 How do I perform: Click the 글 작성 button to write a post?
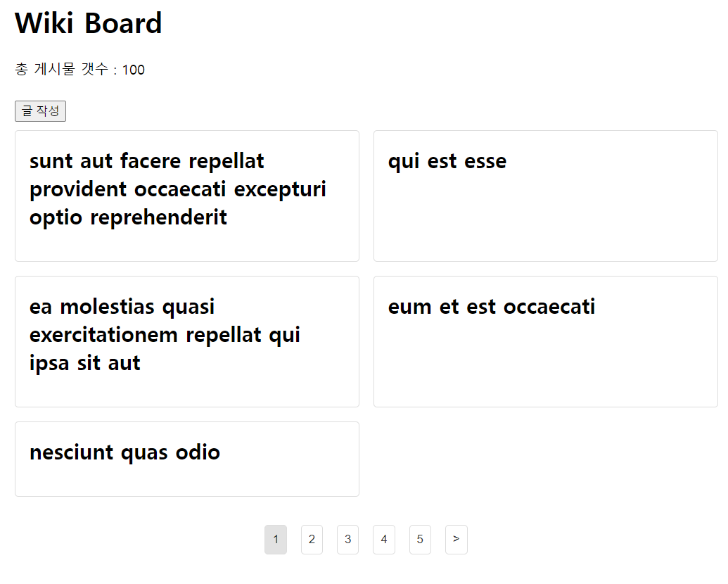pyautogui.click(x=40, y=110)
